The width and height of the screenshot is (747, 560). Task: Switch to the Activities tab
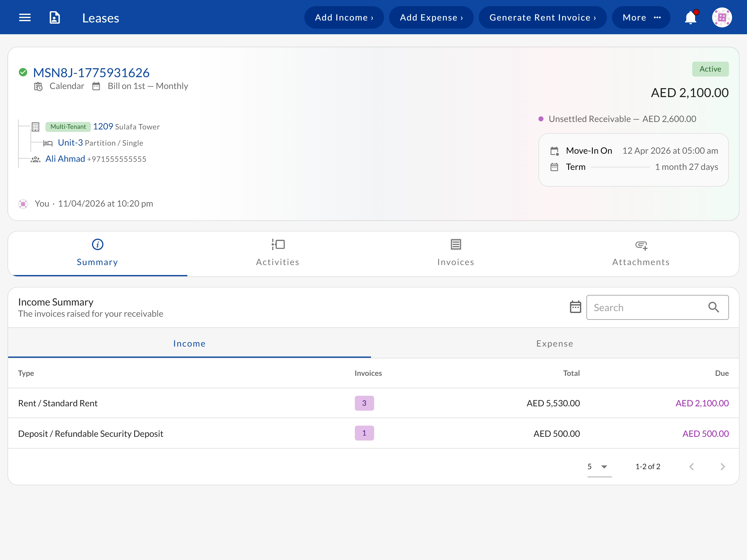coord(278,254)
